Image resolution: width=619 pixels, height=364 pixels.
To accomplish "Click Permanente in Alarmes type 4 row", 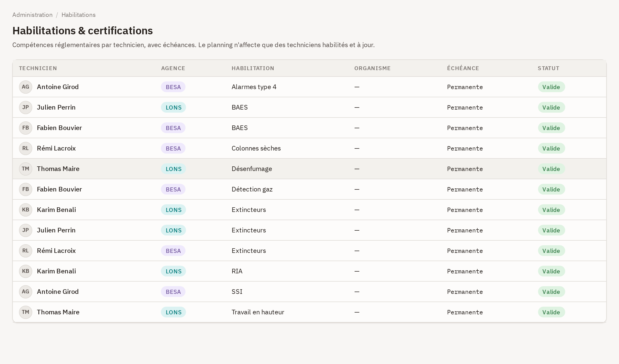I will 465,87.
